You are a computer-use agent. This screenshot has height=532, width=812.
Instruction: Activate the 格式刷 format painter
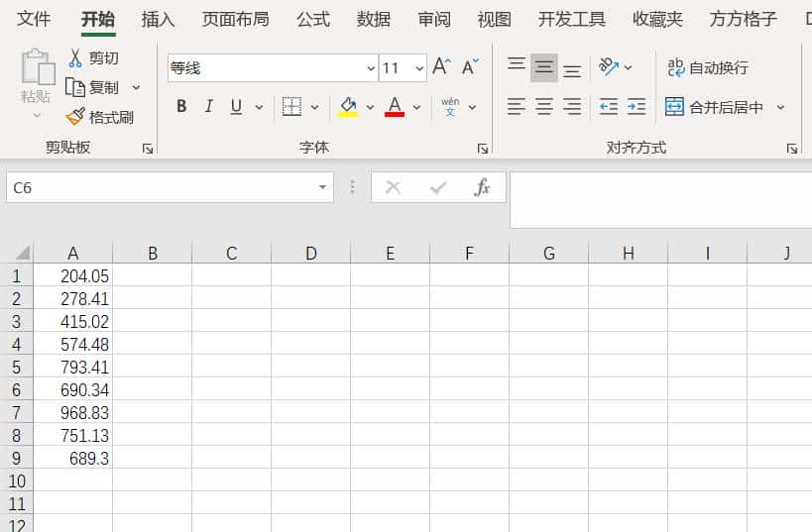pyautogui.click(x=100, y=117)
